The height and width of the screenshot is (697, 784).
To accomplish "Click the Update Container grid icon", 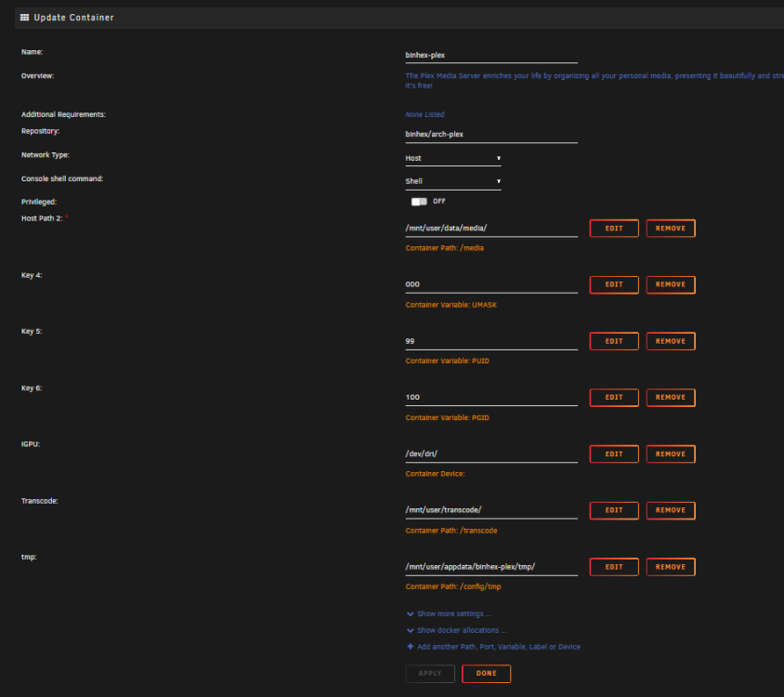I will (24, 18).
